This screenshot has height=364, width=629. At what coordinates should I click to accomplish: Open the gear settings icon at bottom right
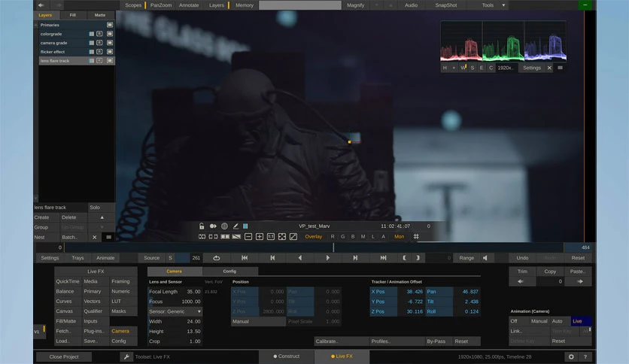tap(571, 356)
